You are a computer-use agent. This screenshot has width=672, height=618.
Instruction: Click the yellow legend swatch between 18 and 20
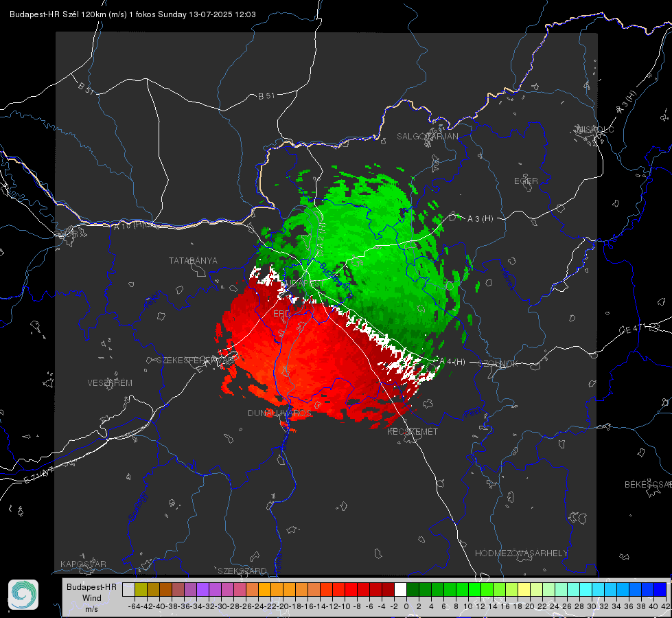pos(524,590)
